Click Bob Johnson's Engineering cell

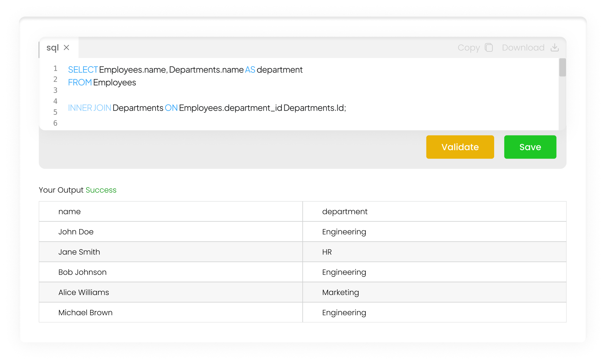click(x=434, y=272)
